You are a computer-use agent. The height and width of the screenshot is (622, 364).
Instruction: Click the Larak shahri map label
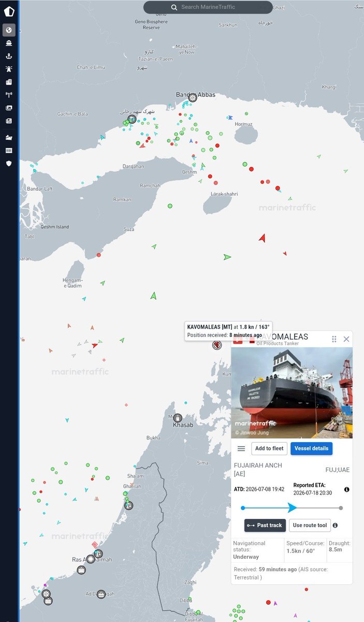224,194
